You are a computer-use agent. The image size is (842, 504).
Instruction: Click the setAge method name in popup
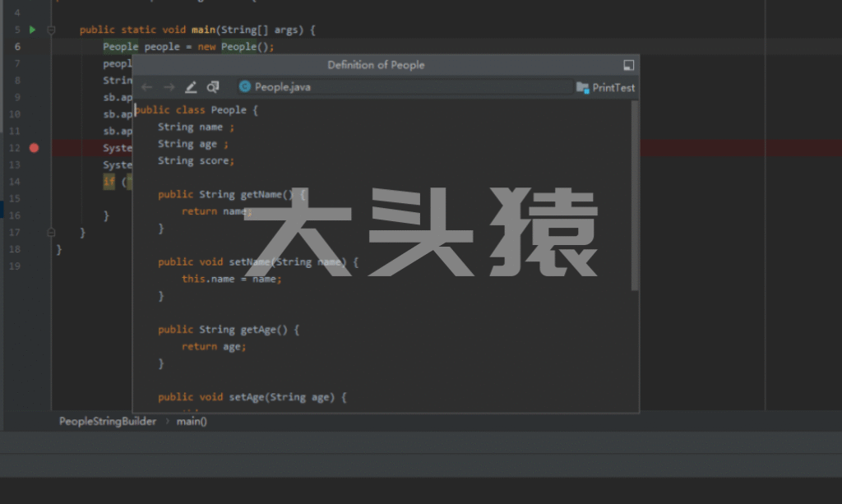247,397
